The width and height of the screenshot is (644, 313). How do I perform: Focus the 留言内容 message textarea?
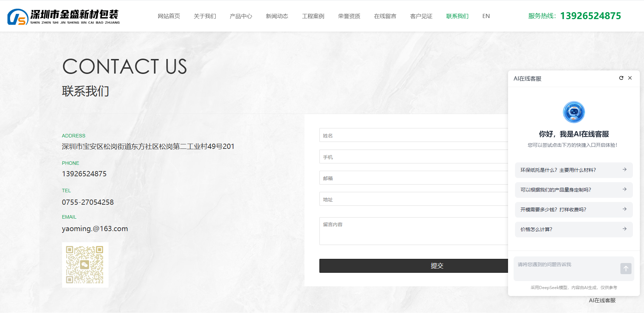414,231
